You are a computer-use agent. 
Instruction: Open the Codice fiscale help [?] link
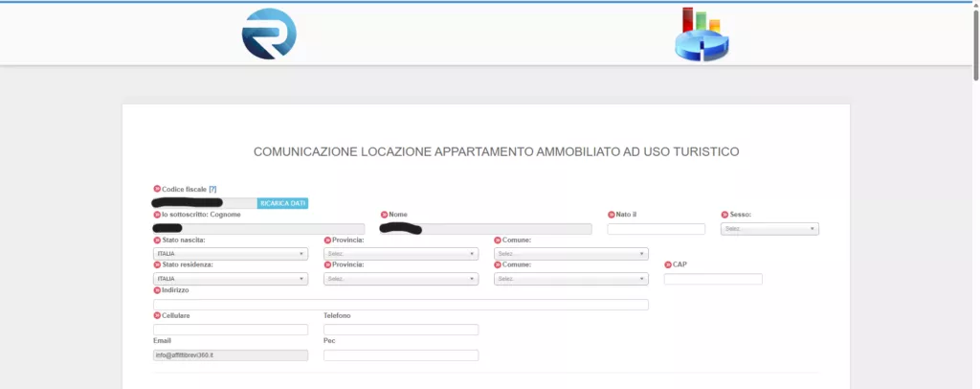tap(212, 189)
